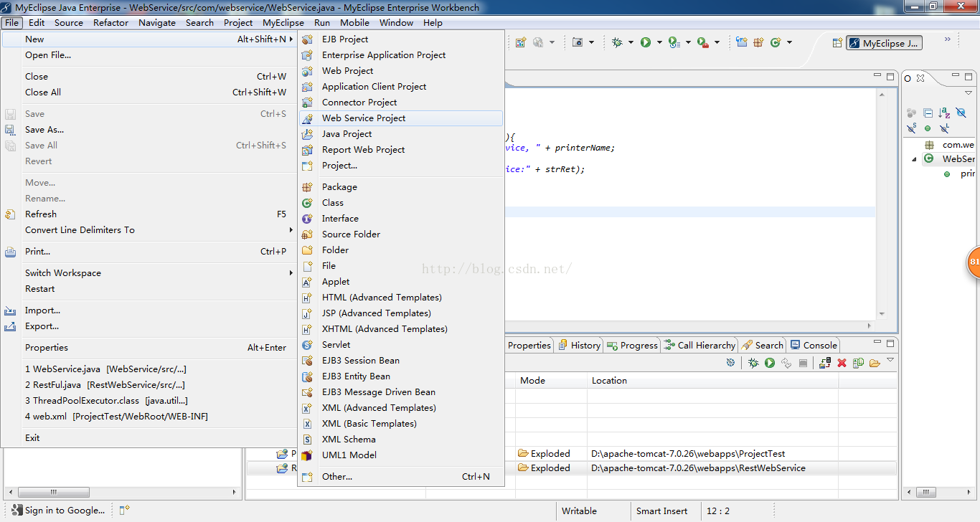
Task: Choose Java Project in New submenu
Action: [x=401, y=134]
